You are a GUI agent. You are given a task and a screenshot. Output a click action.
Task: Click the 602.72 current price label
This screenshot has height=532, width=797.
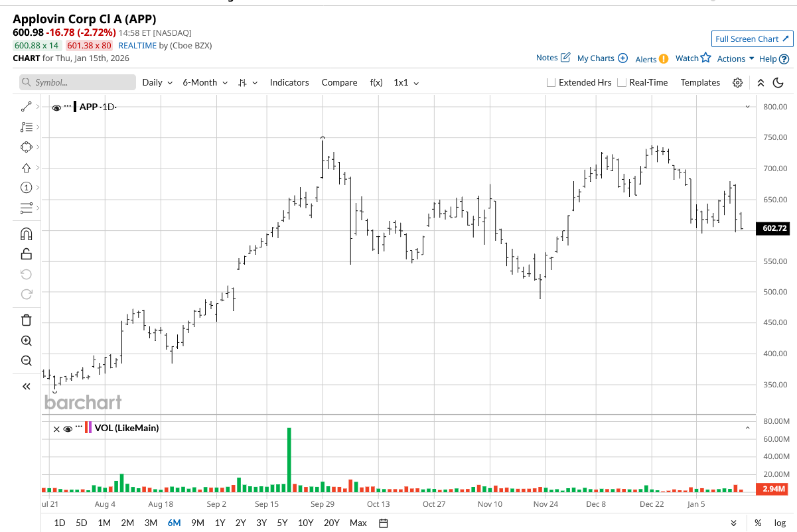click(x=772, y=228)
